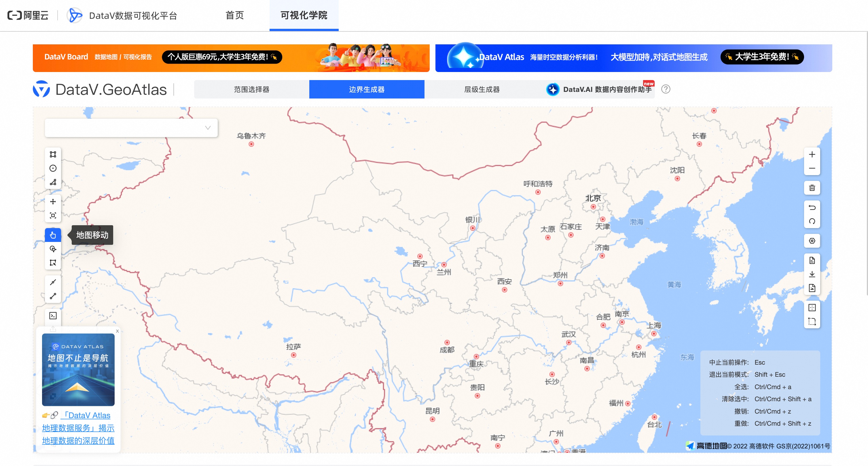Screen dimensions: 868x466
Task: Switch to 范围选择器 tab
Action: [251, 89]
